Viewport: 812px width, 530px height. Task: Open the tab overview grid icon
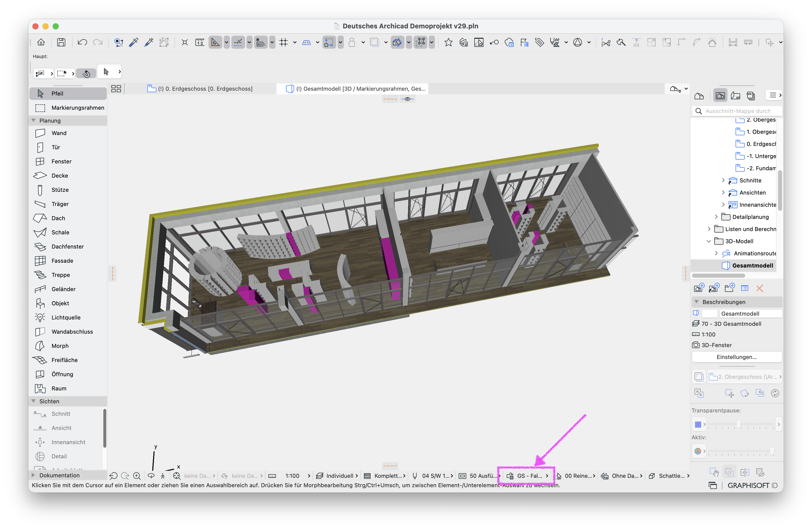click(116, 89)
